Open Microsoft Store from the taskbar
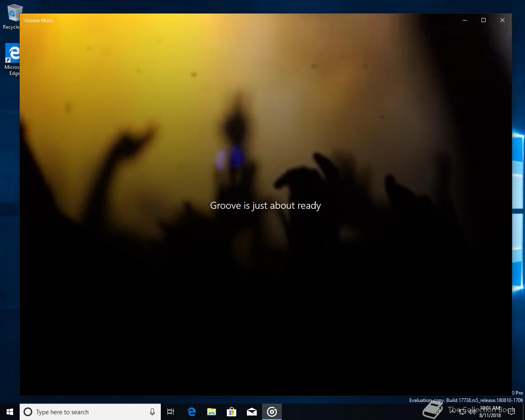Screen dimensions: 525x420 pyautogui.click(x=232, y=412)
